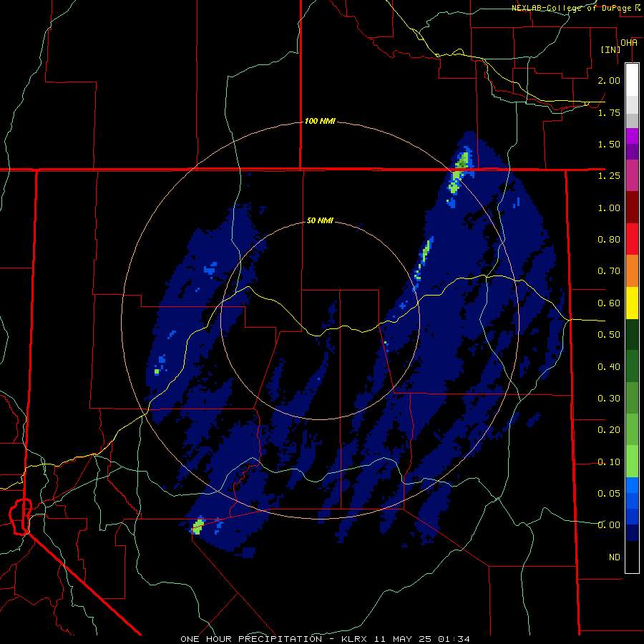Image resolution: width=644 pixels, height=644 pixels.
Task: Click the 100 NMI range ring label
Action: (x=320, y=122)
